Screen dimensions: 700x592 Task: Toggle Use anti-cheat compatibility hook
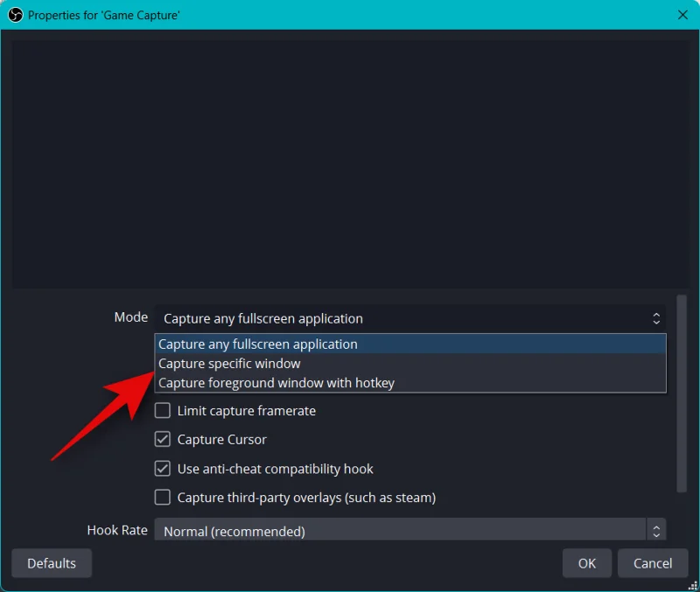click(x=163, y=469)
